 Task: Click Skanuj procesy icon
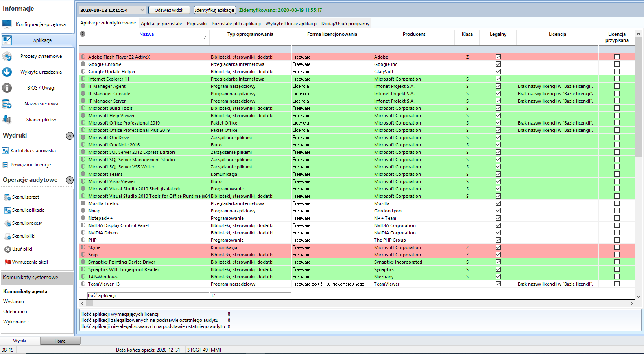7,223
